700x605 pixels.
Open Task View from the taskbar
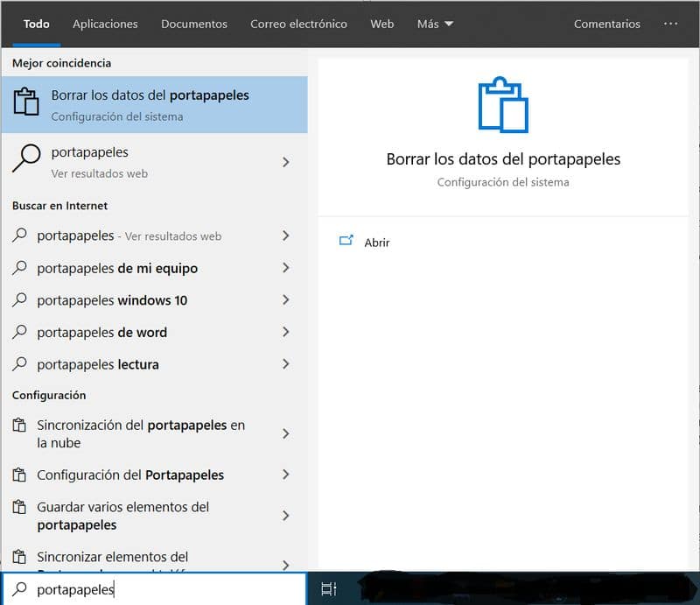(x=329, y=589)
